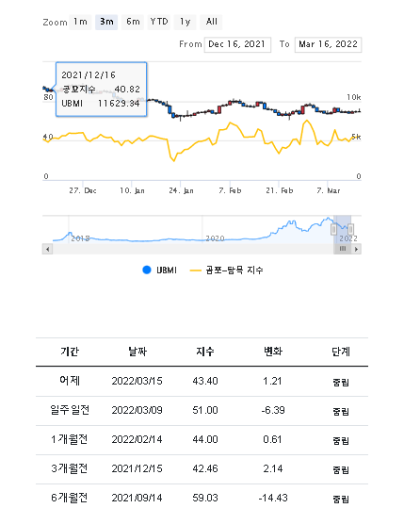This screenshot has height=508, width=420.
Task: Click the change value -6.39
Action: coord(273,410)
